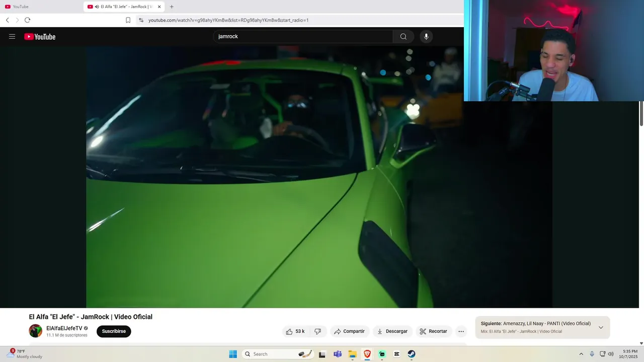644x362 pixels.
Task: Open more actions three-dot menu
Action: (x=461, y=331)
